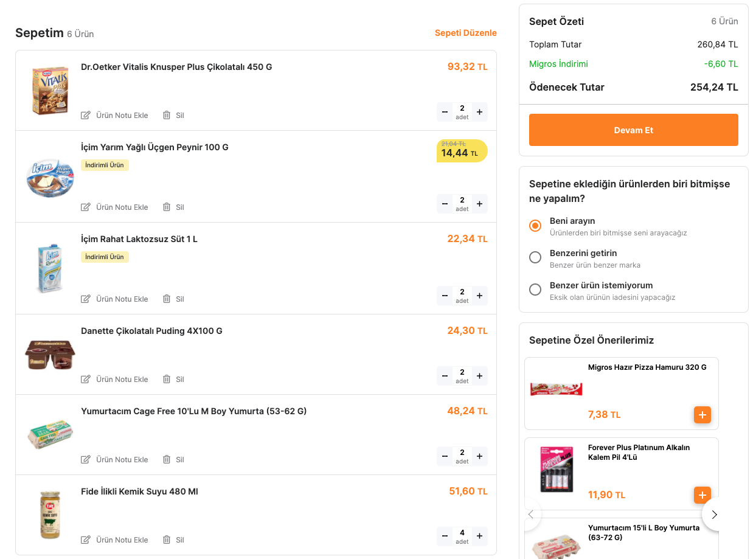Open Yumurtacım Cage Free product title link
This screenshot has height=559, width=756.
tap(193, 411)
